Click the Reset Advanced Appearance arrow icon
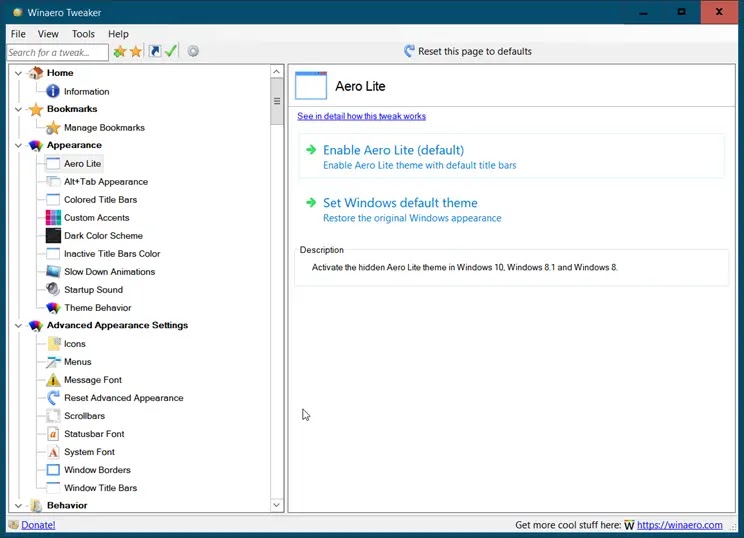 (x=53, y=398)
